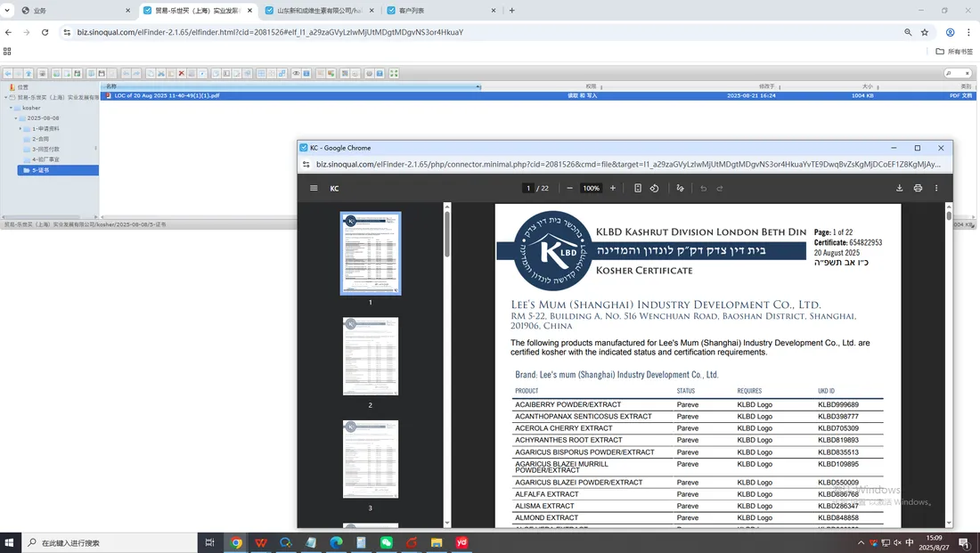Reload the main Chrome page
This screenshot has height=553, width=980.
45,32
